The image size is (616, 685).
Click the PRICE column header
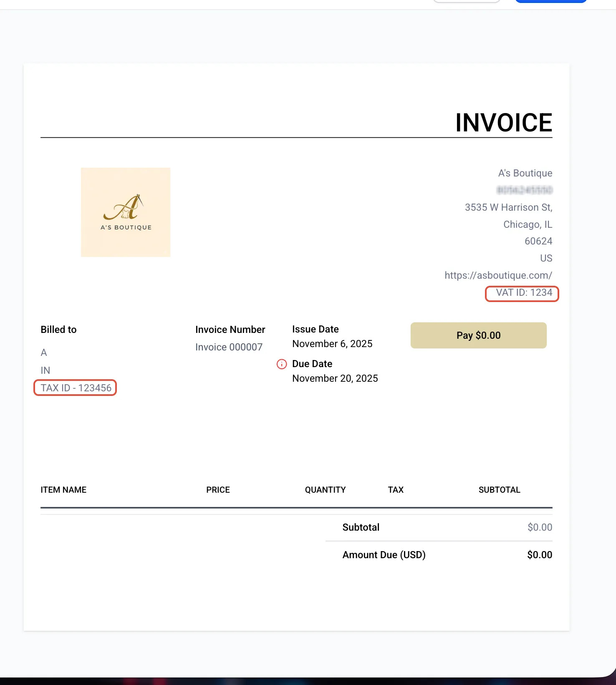218,490
